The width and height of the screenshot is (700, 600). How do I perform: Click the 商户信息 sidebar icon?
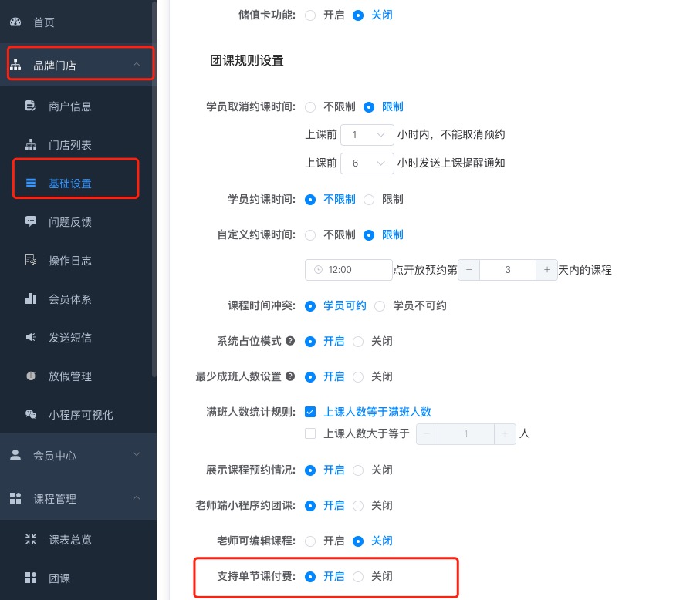(31, 106)
